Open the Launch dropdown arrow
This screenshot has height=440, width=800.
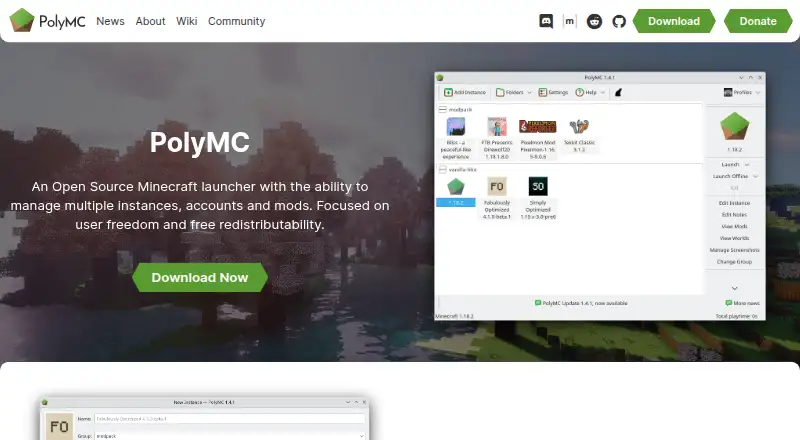click(747, 164)
